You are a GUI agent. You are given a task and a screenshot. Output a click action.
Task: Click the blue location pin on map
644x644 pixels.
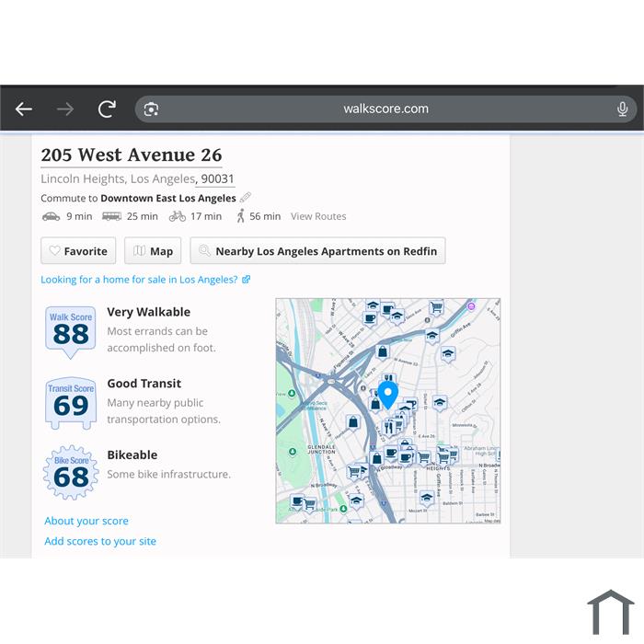coord(388,394)
